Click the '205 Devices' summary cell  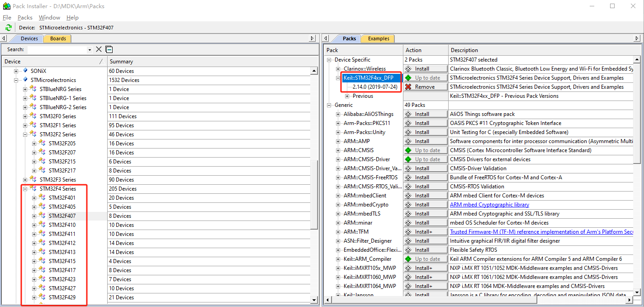pos(123,189)
